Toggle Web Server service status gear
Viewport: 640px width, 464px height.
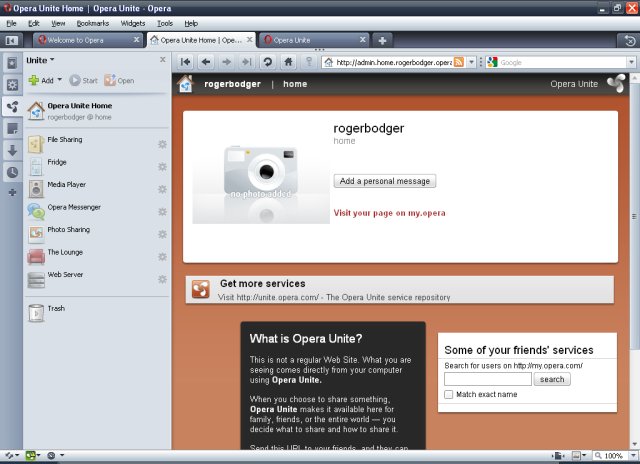tap(162, 279)
